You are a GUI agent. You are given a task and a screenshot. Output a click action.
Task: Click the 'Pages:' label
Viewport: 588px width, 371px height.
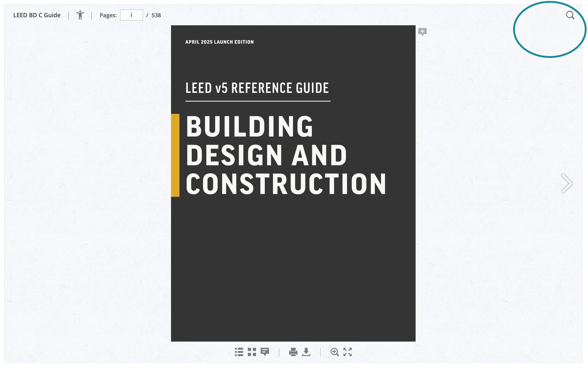pyautogui.click(x=108, y=15)
